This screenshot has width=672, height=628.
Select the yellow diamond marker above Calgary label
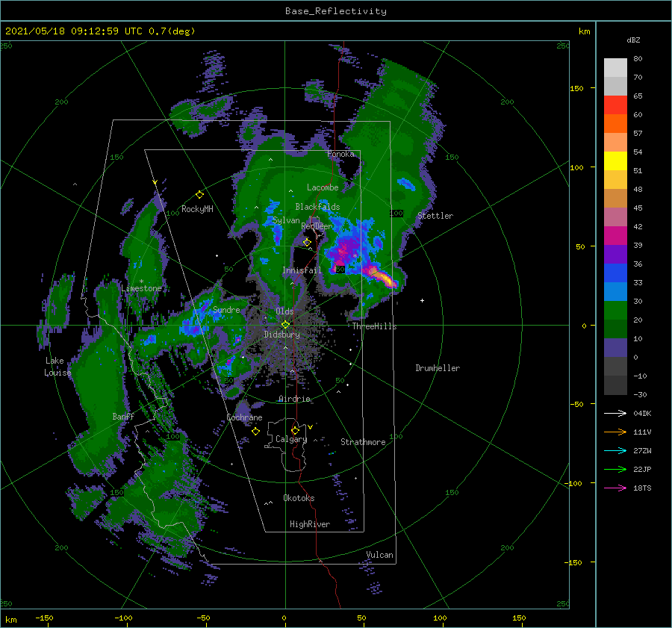[x=295, y=430]
